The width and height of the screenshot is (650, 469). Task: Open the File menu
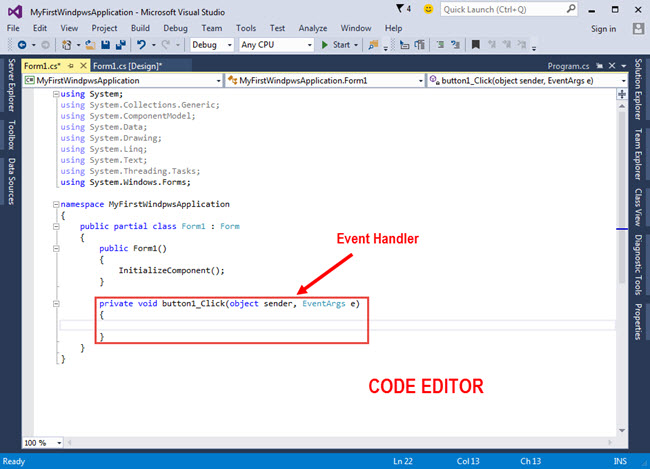pos(13,28)
